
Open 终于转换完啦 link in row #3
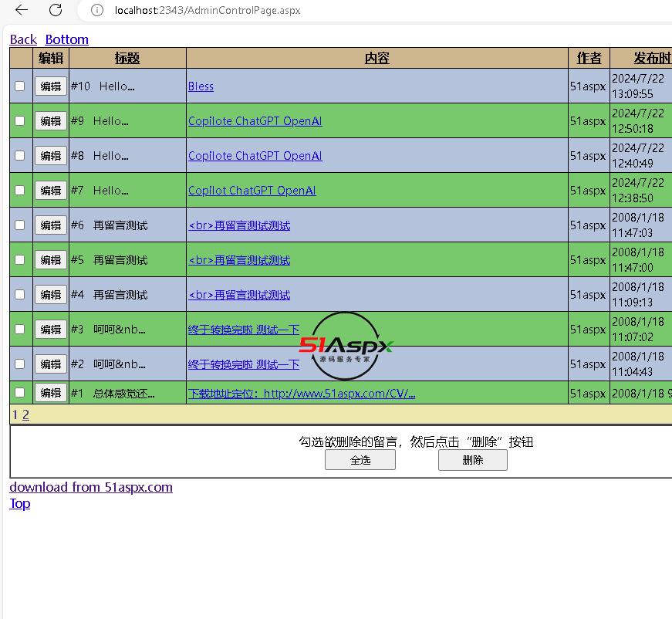point(244,330)
